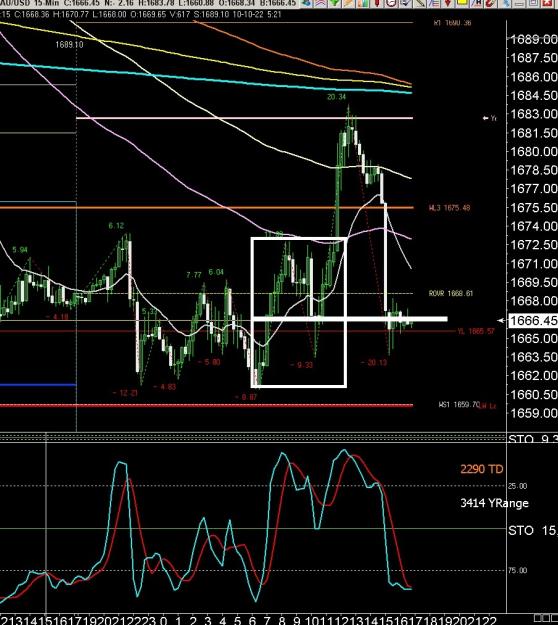Click the 1683.00 price axis label
Viewport: 558px width, 625px height.
click(x=534, y=114)
